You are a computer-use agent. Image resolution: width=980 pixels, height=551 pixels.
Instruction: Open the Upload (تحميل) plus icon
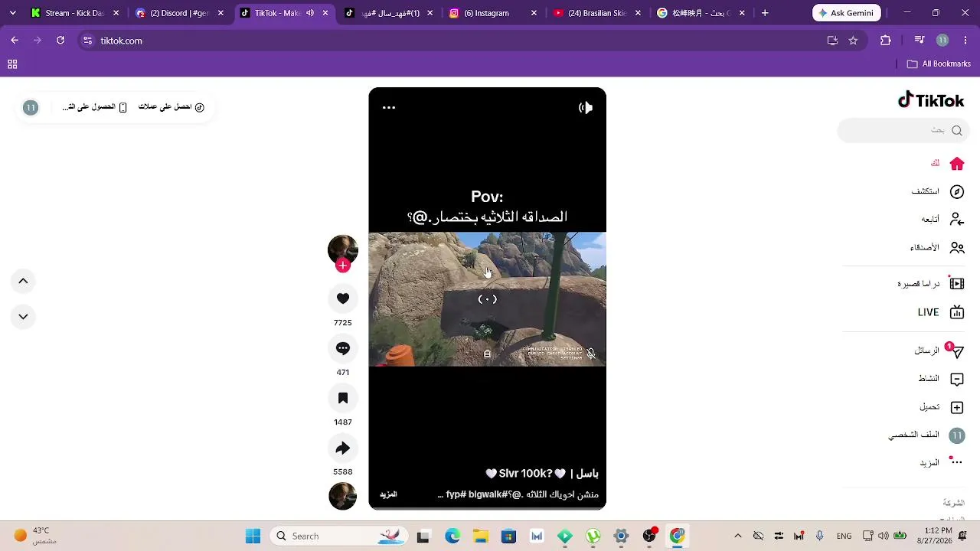pos(957,407)
